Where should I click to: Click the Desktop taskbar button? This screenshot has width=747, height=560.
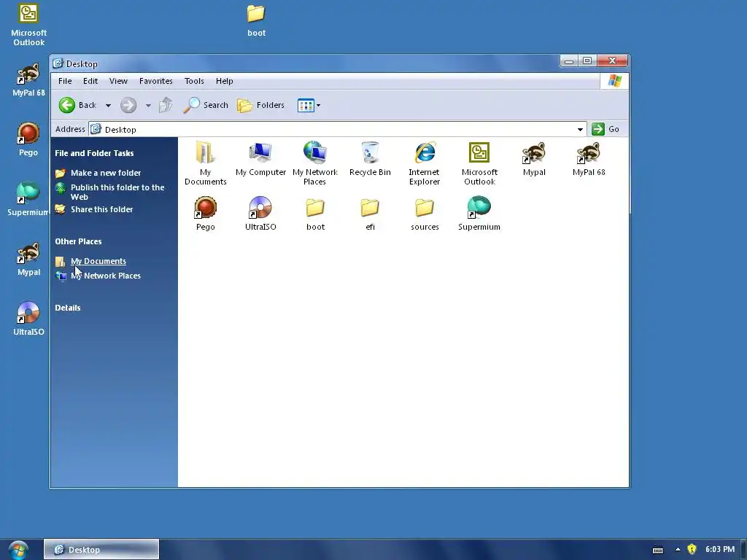(101, 550)
